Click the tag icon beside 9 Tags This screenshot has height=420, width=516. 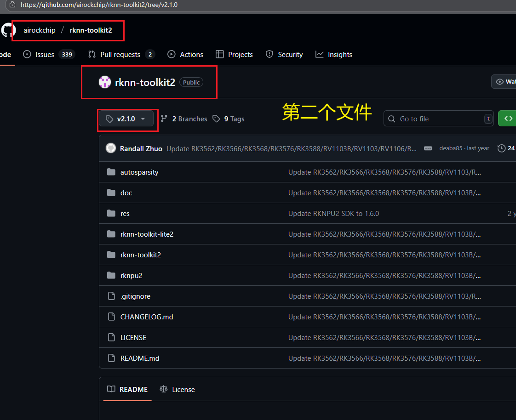tap(216, 119)
